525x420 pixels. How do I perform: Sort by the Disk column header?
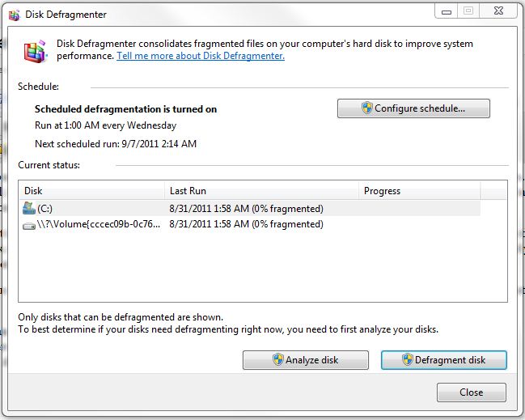[x=91, y=191]
